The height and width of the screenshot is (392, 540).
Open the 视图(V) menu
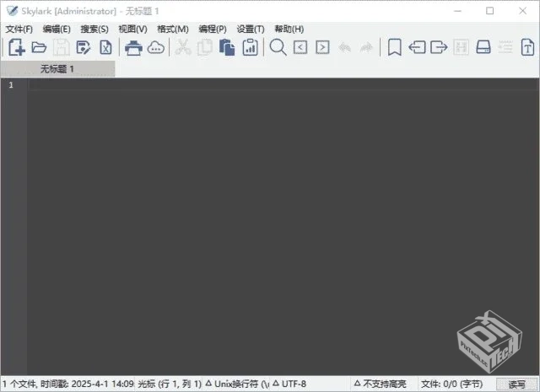click(132, 30)
